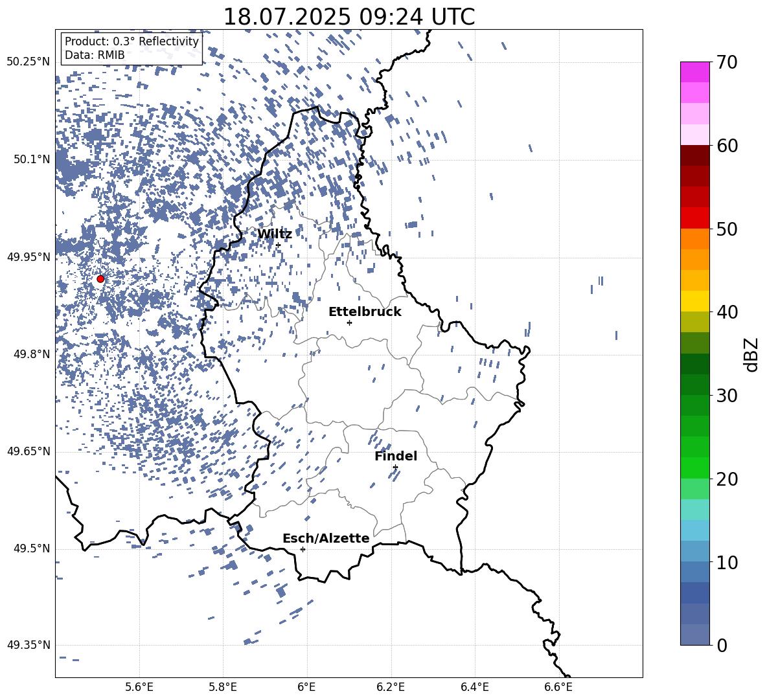Click the 49.5°N latitude label
Viewport: 767px width, 700px height.
[32, 548]
